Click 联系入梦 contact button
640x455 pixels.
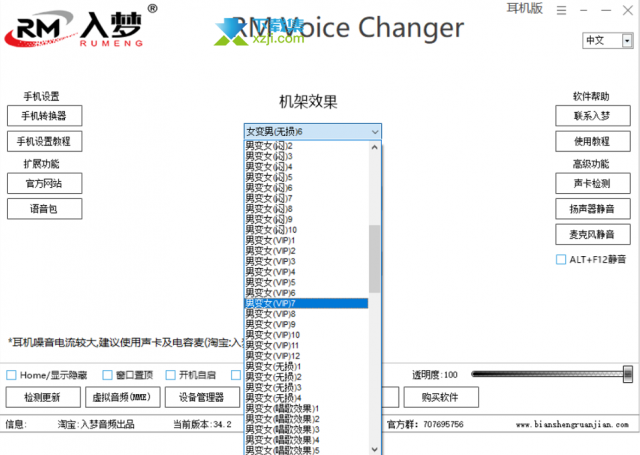(593, 116)
